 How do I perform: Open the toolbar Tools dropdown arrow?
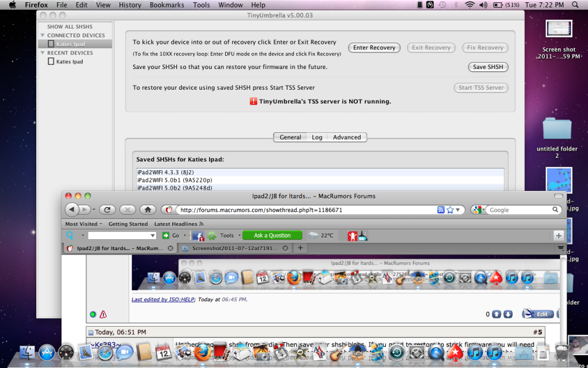pyautogui.click(x=239, y=235)
